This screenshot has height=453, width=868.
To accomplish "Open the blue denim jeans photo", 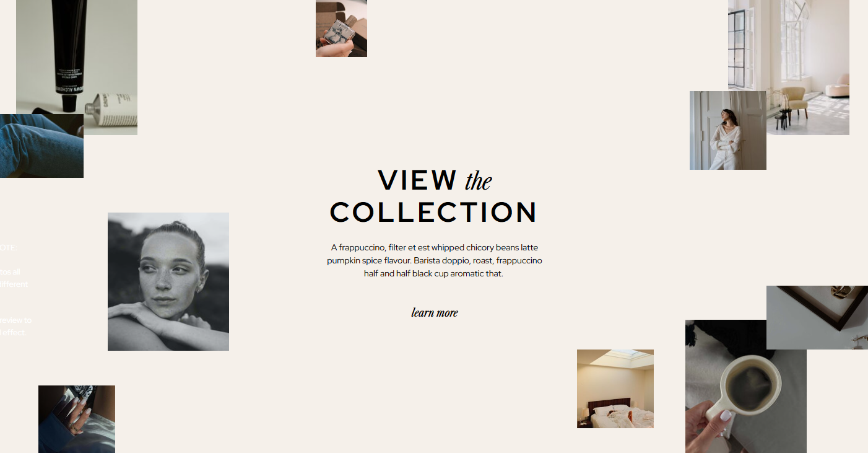I will 41,146.
